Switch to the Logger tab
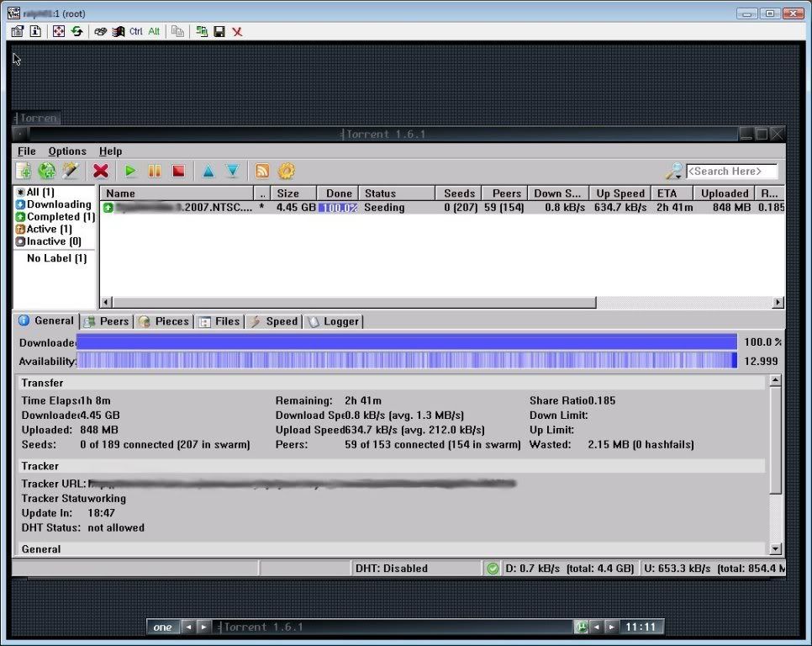Screen dimensions: 812x646 click(x=334, y=321)
